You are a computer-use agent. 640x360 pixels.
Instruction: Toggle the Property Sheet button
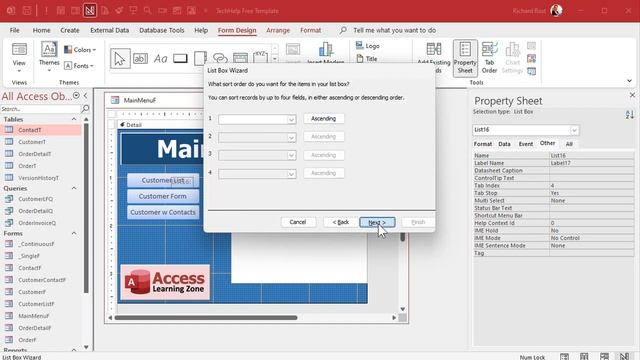point(465,58)
